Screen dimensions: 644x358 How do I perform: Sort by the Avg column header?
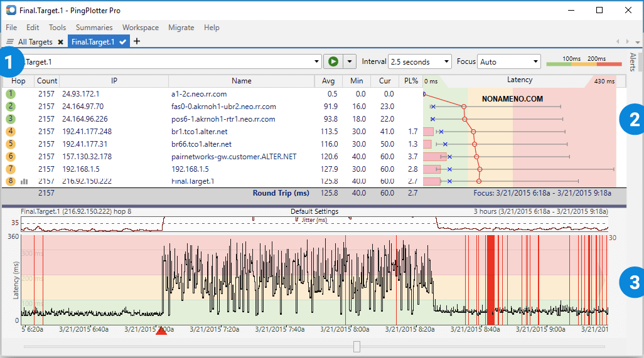coord(328,81)
